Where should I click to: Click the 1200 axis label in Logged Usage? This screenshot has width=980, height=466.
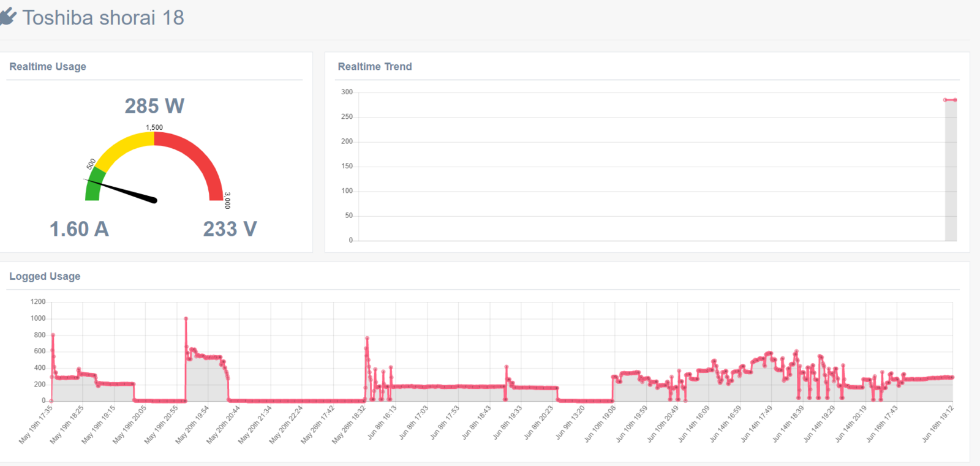point(38,302)
